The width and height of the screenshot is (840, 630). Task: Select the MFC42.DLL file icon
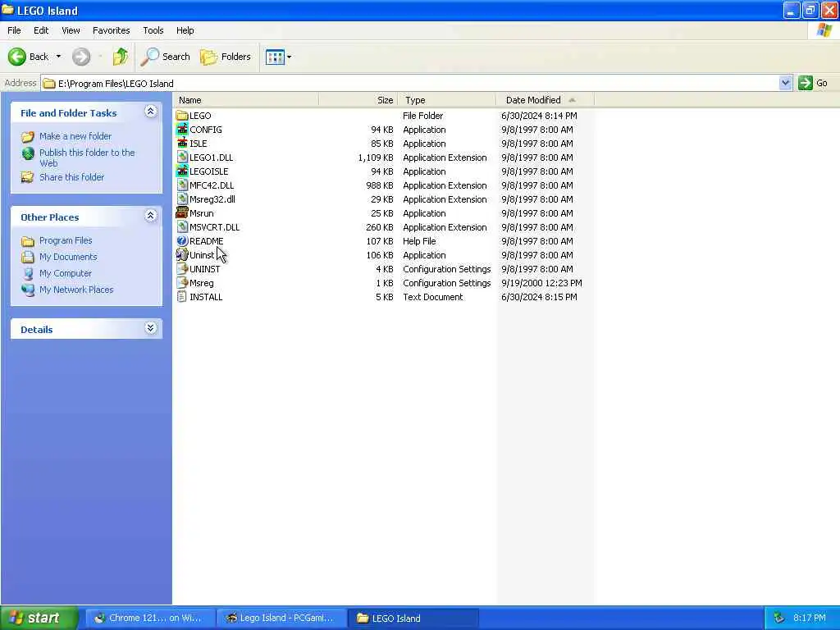coord(182,185)
